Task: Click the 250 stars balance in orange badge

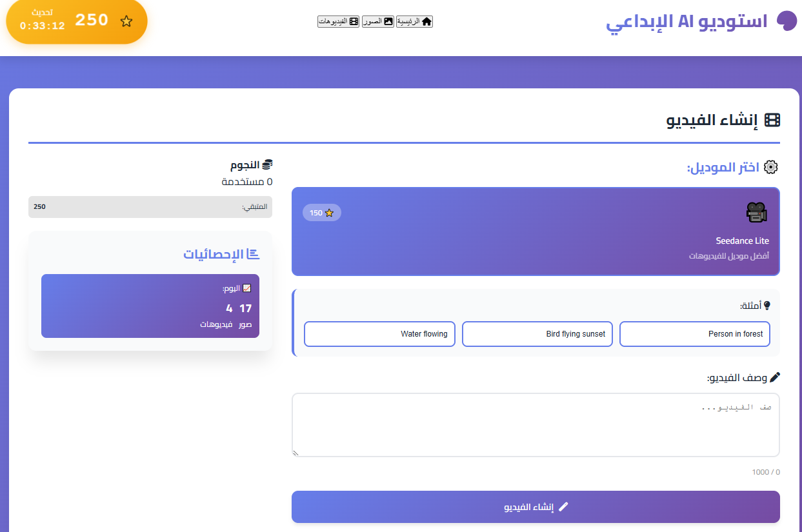Action: [92, 20]
